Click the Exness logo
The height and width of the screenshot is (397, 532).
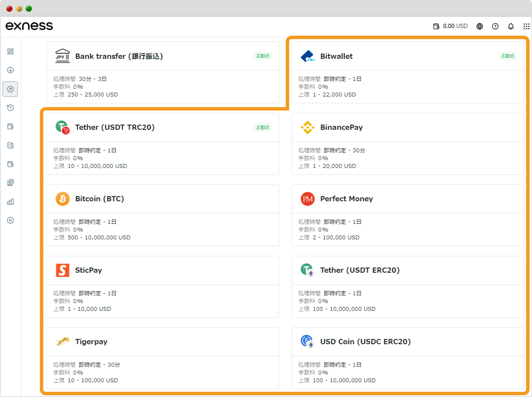click(x=29, y=26)
